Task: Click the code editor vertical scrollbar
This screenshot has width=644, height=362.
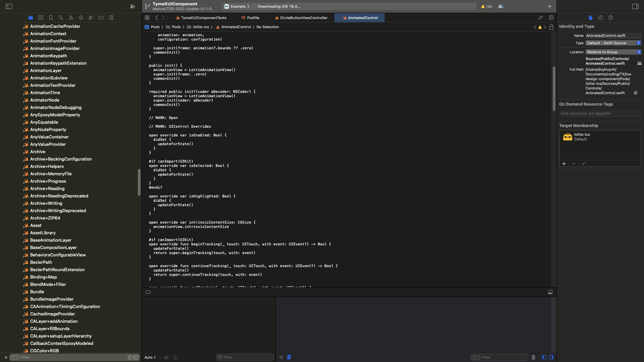Action: click(554, 89)
